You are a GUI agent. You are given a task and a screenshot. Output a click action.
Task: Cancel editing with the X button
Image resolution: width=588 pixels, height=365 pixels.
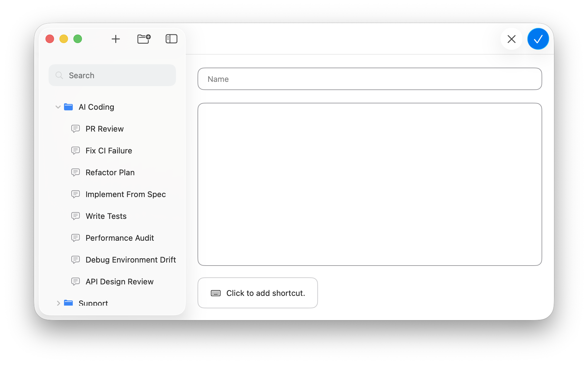point(511,39)
